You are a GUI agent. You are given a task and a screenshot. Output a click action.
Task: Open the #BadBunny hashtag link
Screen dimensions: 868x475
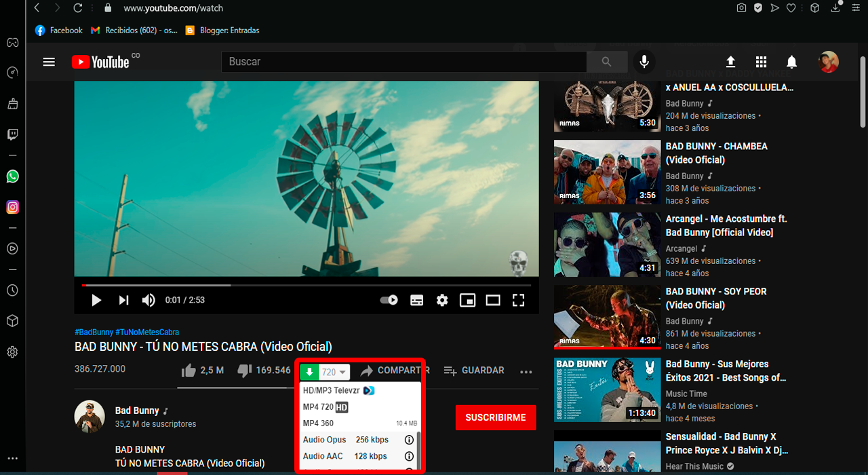[x=94, y=332]
